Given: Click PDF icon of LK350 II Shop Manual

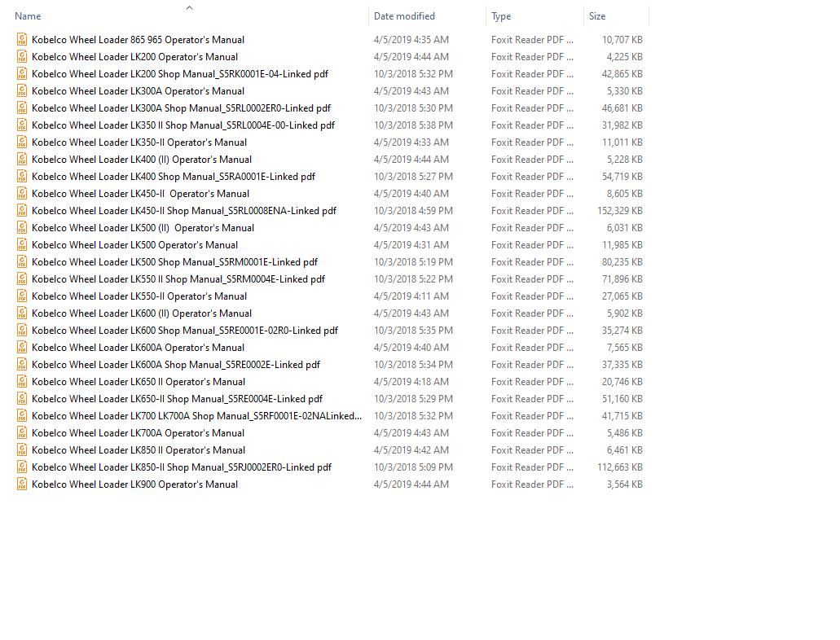Looking at the screenshot, I should coord(22,125).
